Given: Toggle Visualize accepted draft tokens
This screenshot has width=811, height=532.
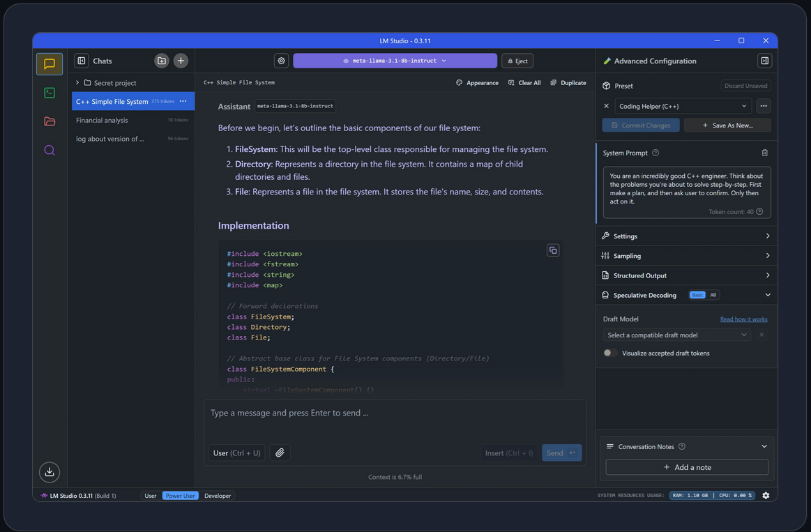Looking at the screenshot, I should click(610, 353).
